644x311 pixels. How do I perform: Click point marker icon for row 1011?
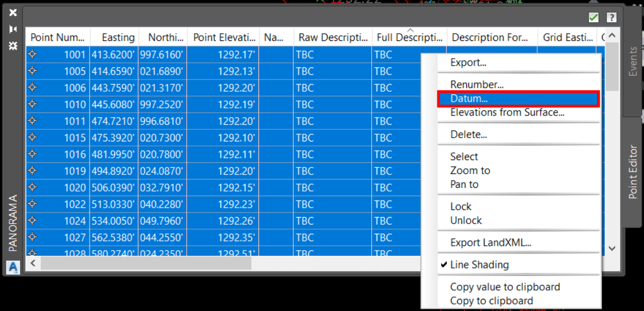[x=33, y=121]
